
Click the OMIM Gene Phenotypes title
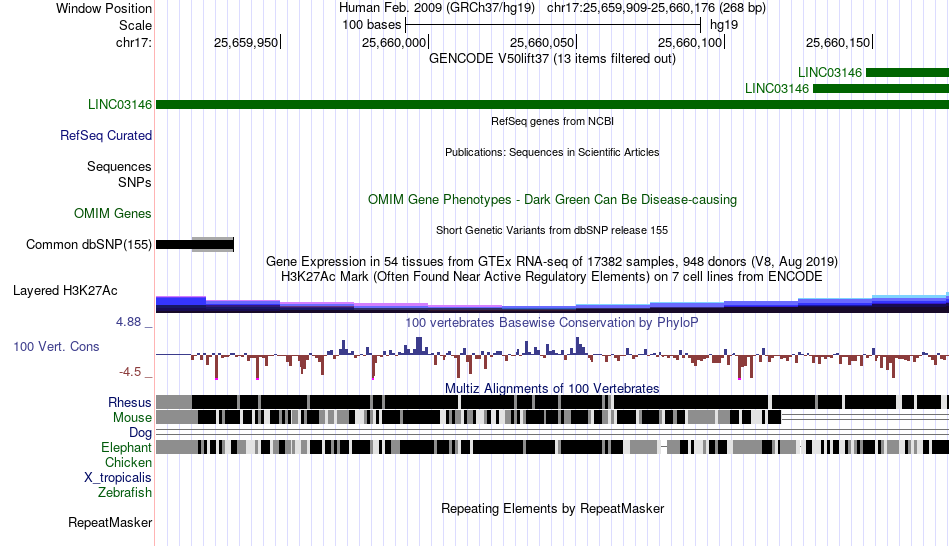(x=552, y=199)
